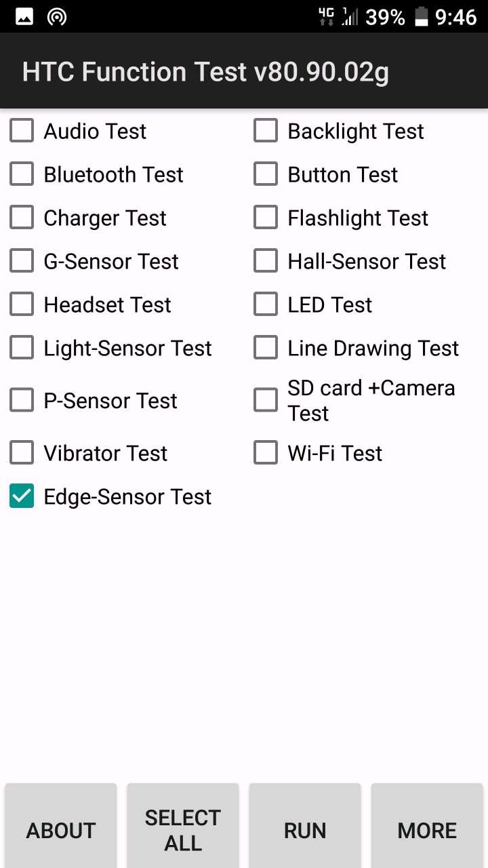
Task: Uncheck the Edge-Sensor Test checkbox
Action: coord(22,496)
